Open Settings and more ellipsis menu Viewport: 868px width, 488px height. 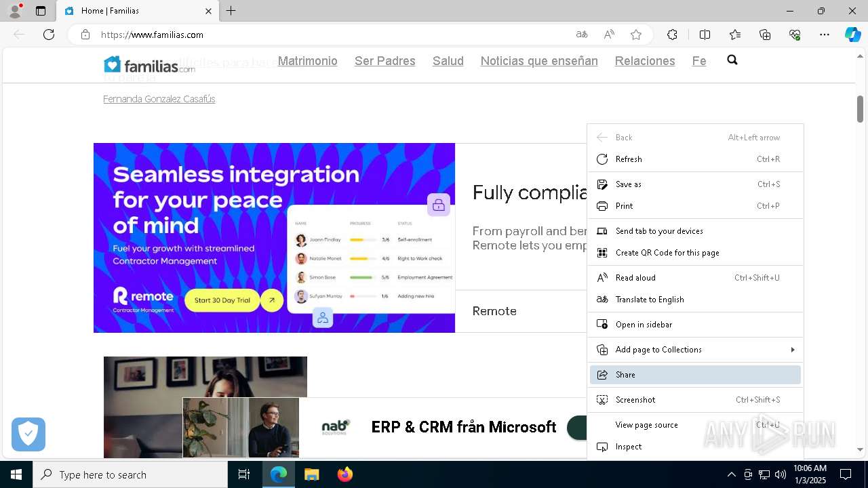click(x=825, y=35)
